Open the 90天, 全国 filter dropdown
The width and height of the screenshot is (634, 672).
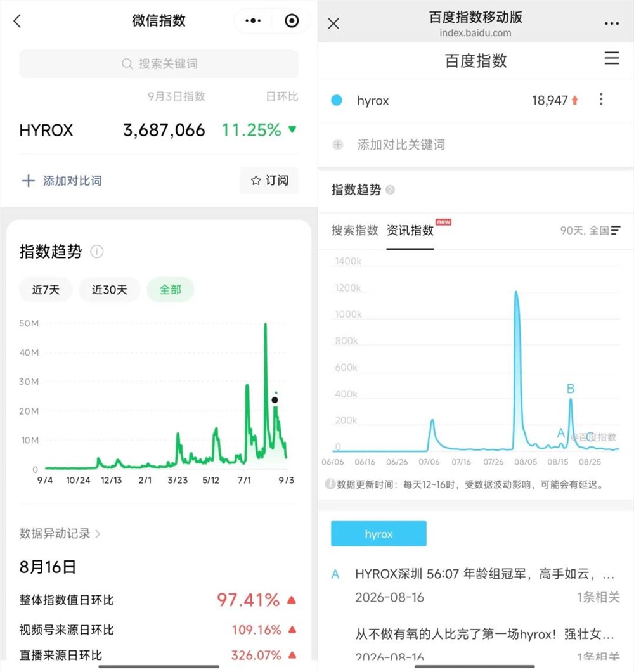click(x=590, y=231)
